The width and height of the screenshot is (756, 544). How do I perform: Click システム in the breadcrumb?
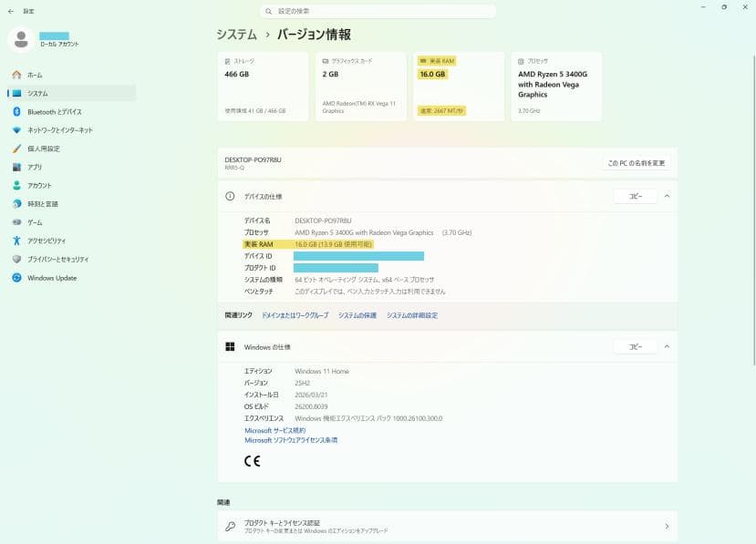click(236, 35)
